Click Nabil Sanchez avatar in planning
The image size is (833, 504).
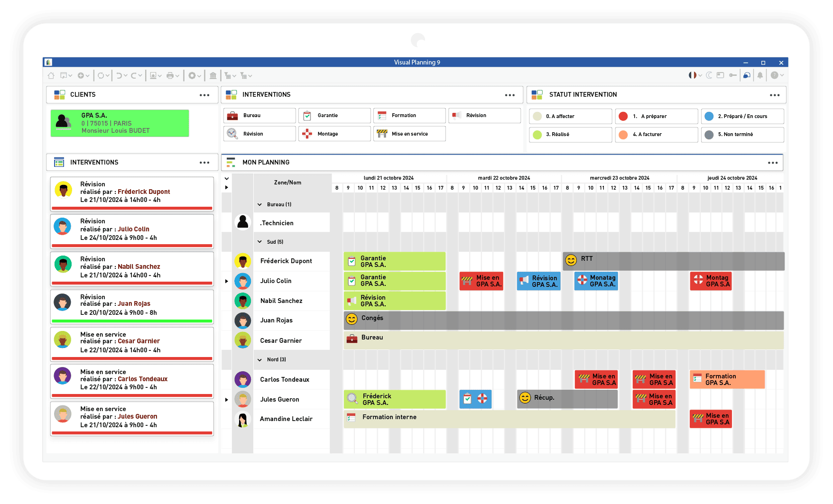tap(243, 301)
